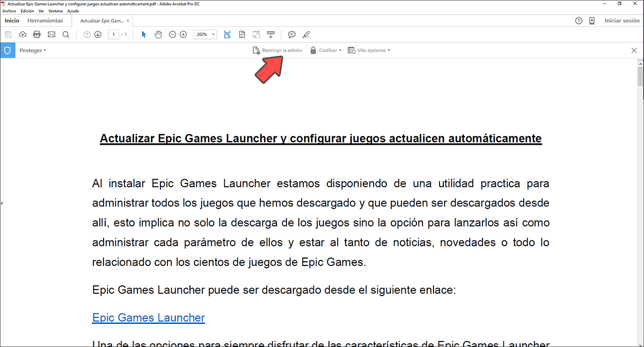Open the Archivo menu

coord(9,10)
